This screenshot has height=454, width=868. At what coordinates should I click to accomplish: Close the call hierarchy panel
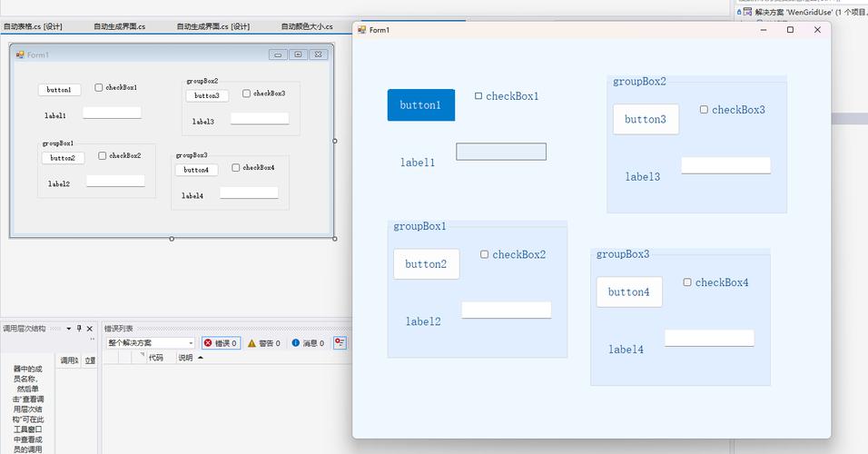point(90,329)
